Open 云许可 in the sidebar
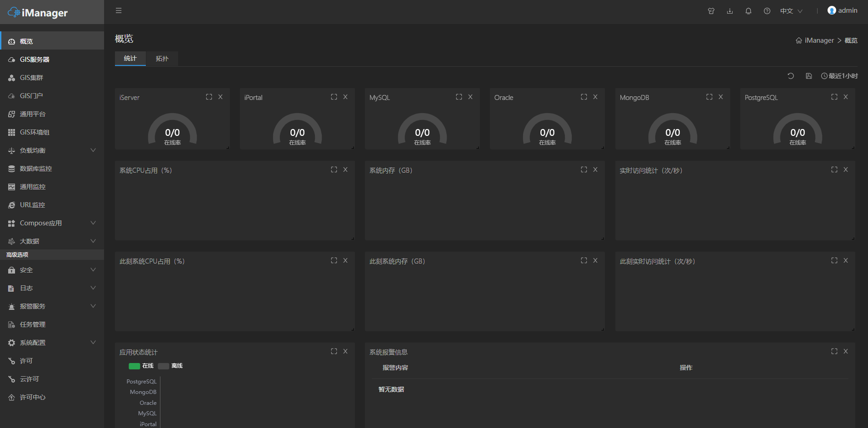Image resolution: width=868 pixels, height=428 pixels. click(x=52, y=378)
